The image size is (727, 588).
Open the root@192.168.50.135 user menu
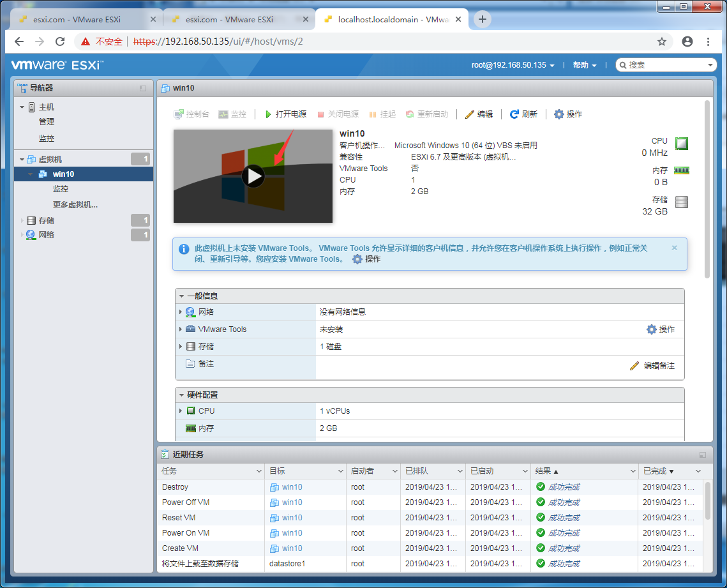(513, 65)
